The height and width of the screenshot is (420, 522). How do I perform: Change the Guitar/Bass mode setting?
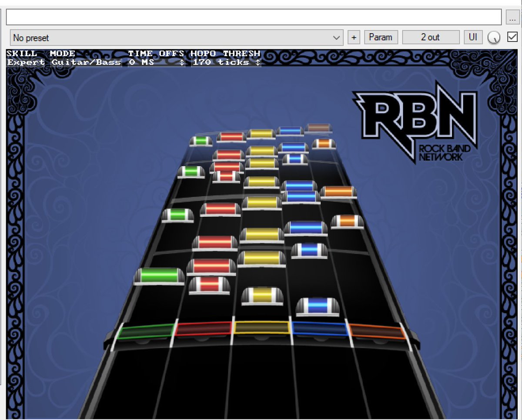[x=86, y=62]
